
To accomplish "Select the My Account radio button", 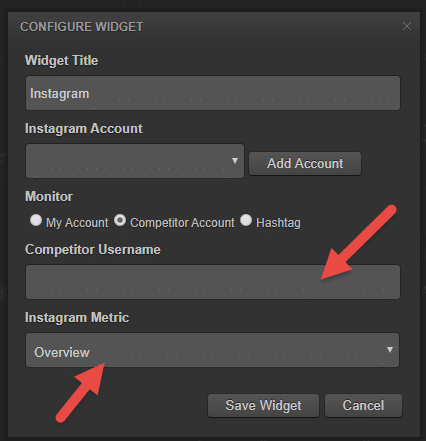I will coord(36,220).
